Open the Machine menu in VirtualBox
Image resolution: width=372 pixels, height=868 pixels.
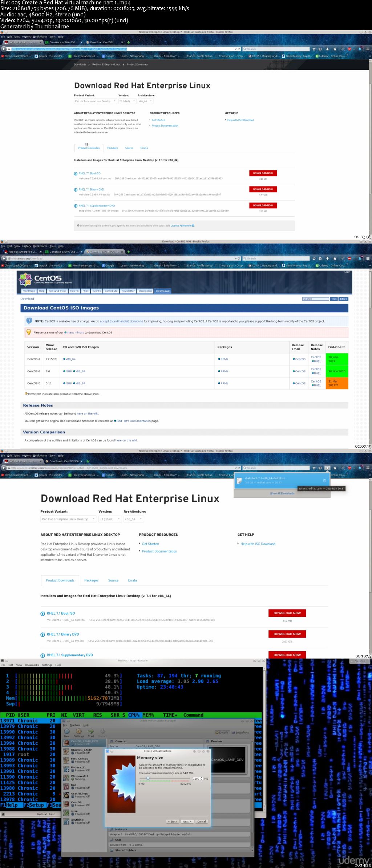[75, 725]
